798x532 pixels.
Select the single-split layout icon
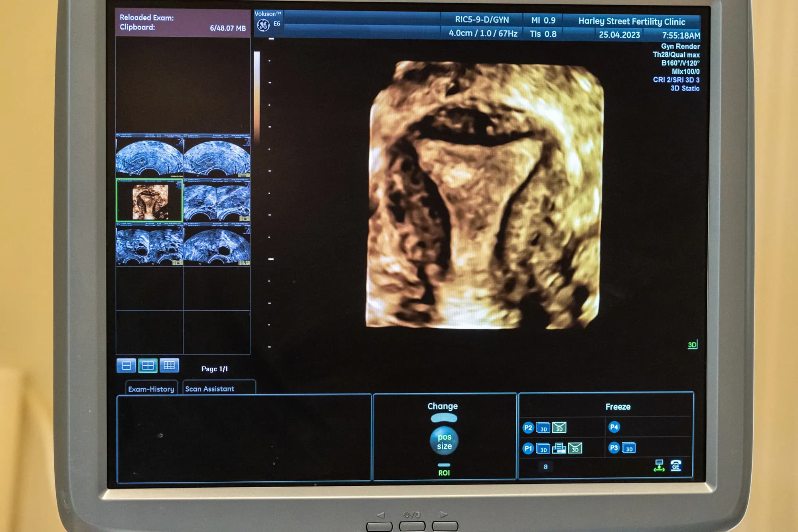[126, 365]
